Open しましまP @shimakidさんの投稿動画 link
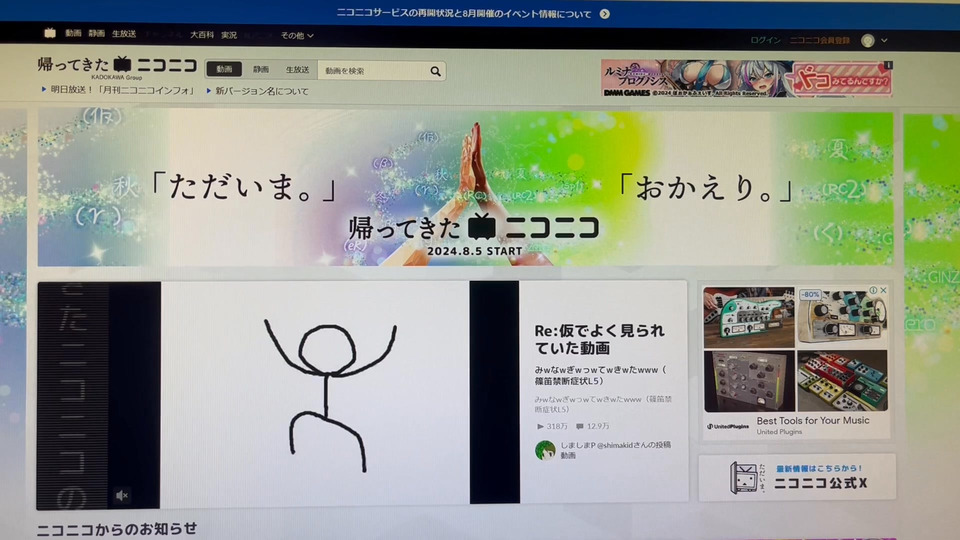The width and height of the screenshot is (960, 540). (615, 450)
